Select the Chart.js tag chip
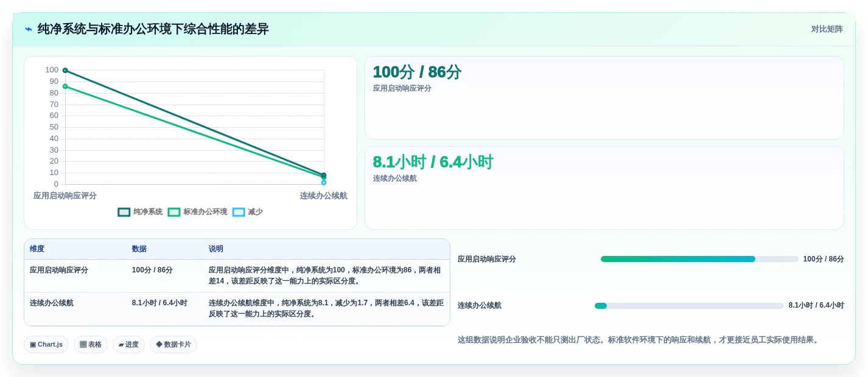This screenshot has width=868, height=377. click(46, 344)
